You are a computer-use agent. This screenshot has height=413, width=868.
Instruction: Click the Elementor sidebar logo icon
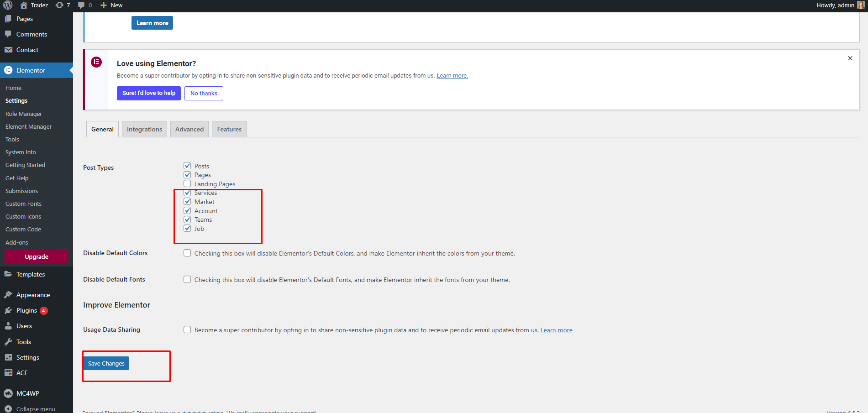pyautogui.click(x=8, y=70)
